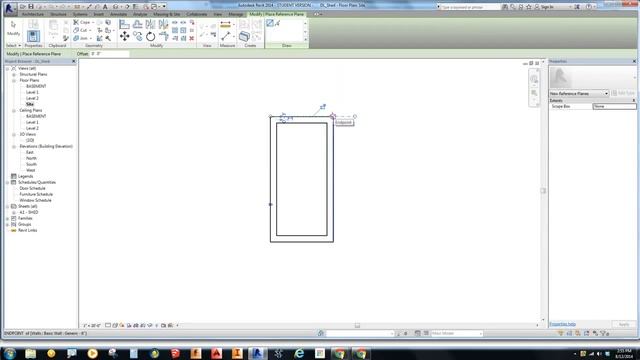Open the first Chrome icon on the taskbar
This screenshot has height=360, width=640.
(339, 353)
